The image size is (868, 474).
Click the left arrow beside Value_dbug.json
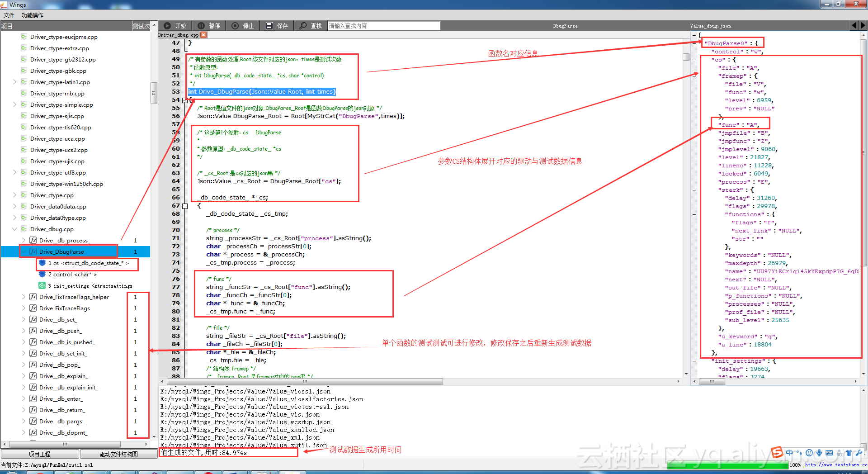coord(854,26)
